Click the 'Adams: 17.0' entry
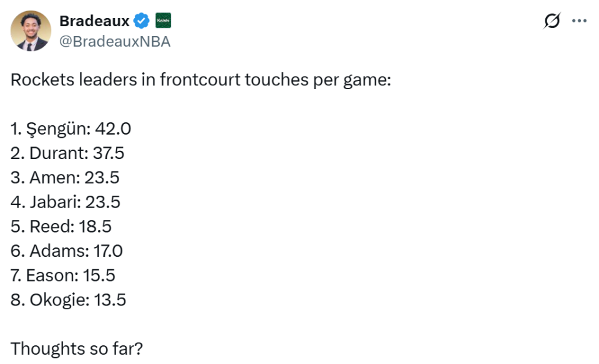Image resolution: width=599 pixels, height=364 pixels. tap(67, 251)
